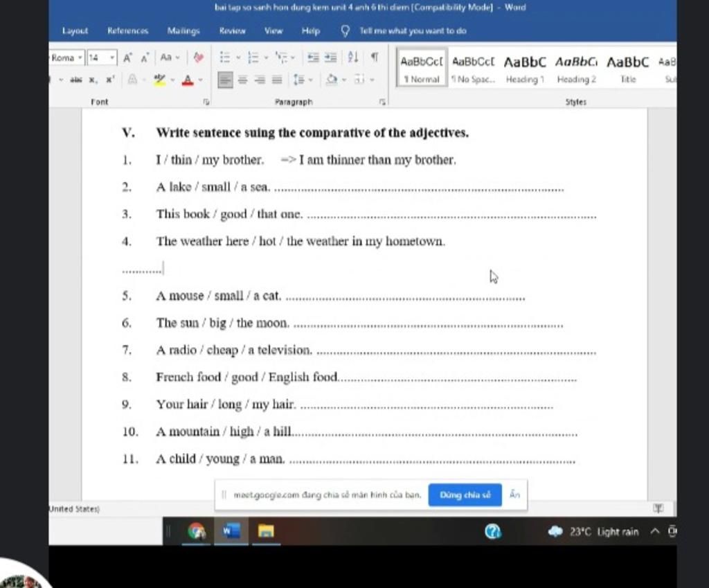Expand font color dropdown arrow
The height and width of the screenshot is (588, 709).
click(200, 80)
